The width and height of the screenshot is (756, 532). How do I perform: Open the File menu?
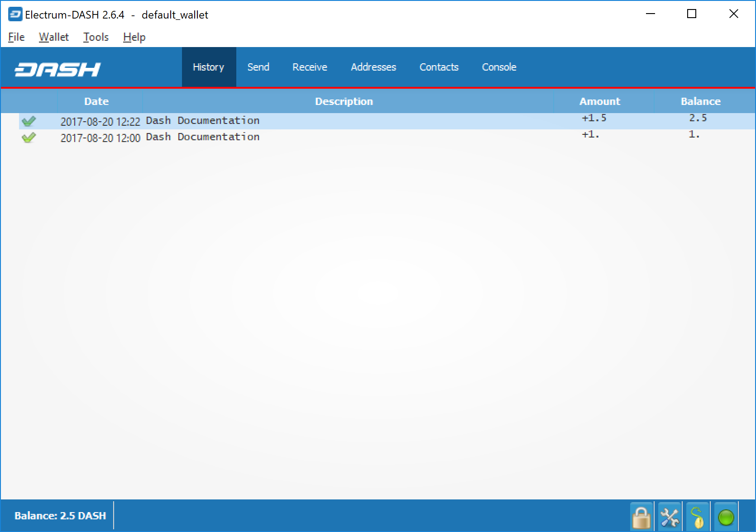(16, 37)
